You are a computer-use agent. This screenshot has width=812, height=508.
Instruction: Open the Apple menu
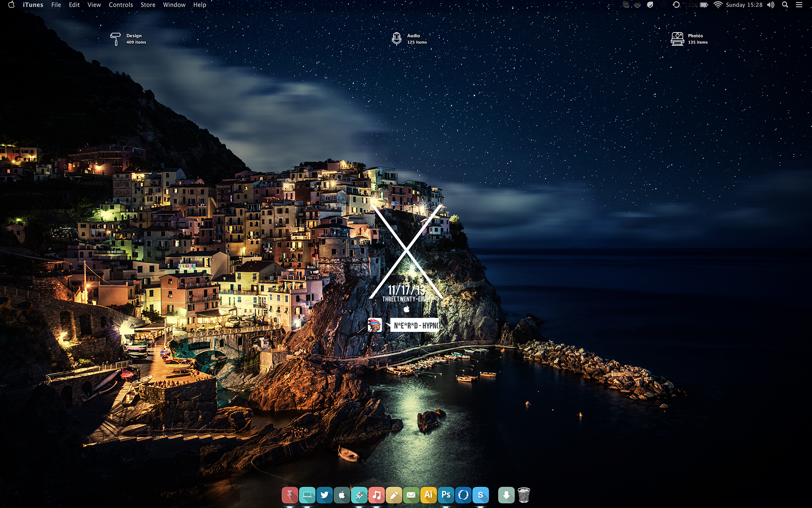11,5
